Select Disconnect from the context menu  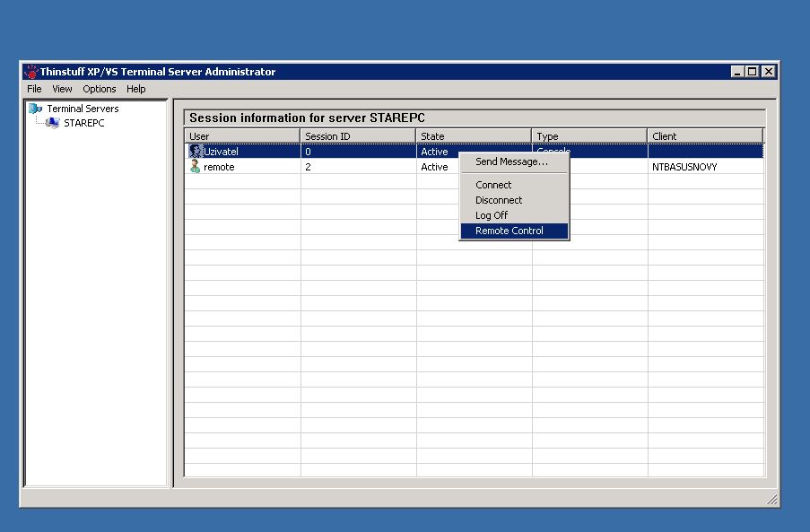click(x=515, y=200)
